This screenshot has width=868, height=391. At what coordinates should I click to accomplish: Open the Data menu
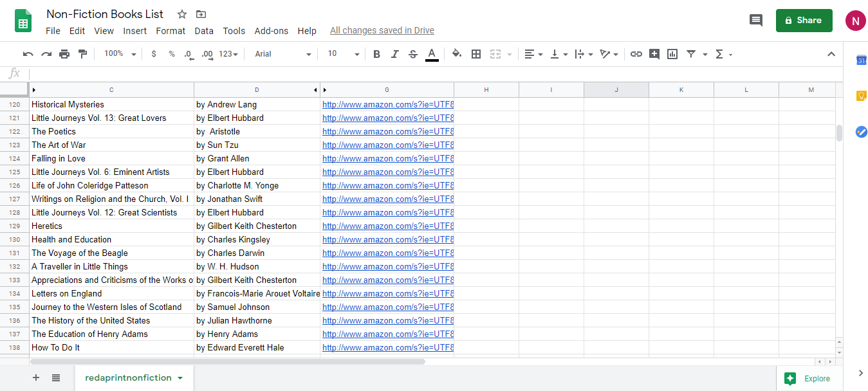[204, 31]
